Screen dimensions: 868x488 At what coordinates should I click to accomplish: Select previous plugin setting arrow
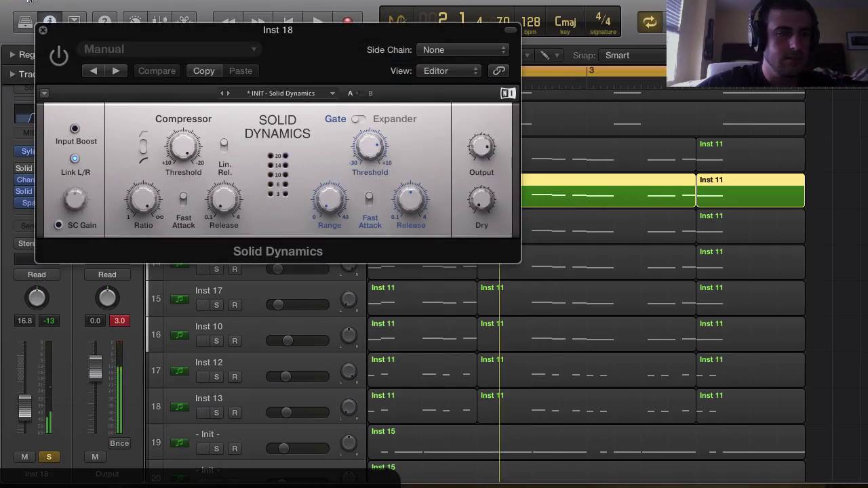coord(94,70)
